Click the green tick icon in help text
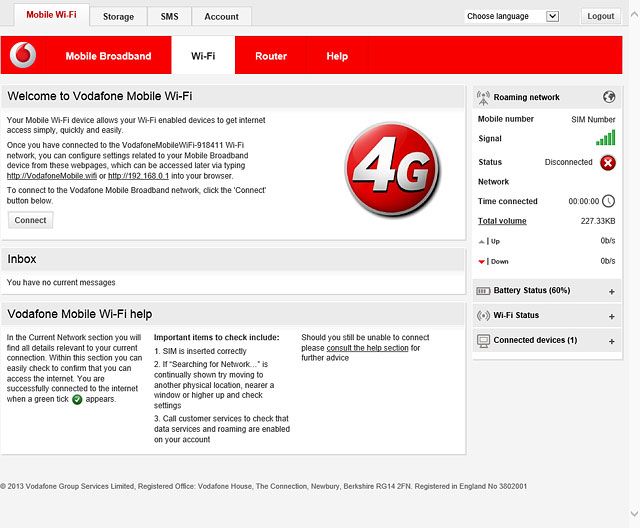Screen dimensions: 640x528 coord(77,399)
